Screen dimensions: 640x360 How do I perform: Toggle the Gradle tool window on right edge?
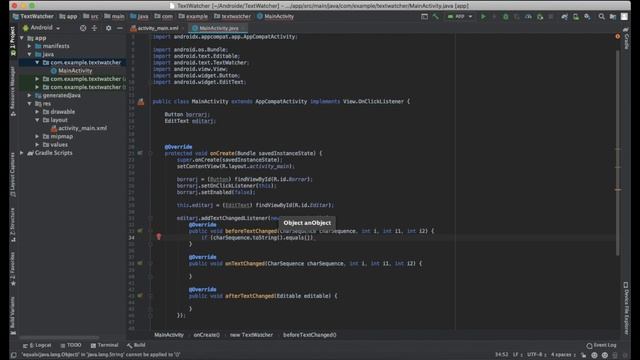(x=627, y=39)
